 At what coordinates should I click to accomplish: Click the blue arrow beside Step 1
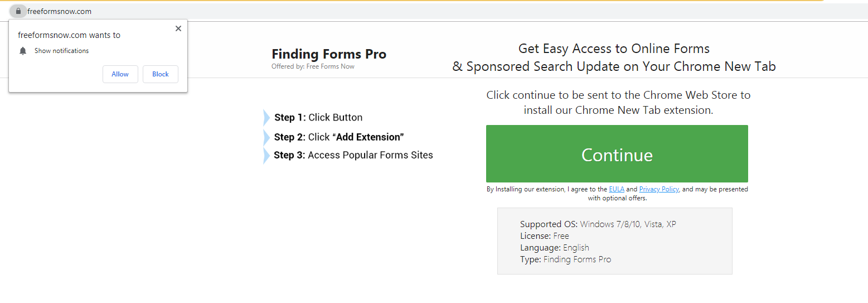[x=266, y=118]
